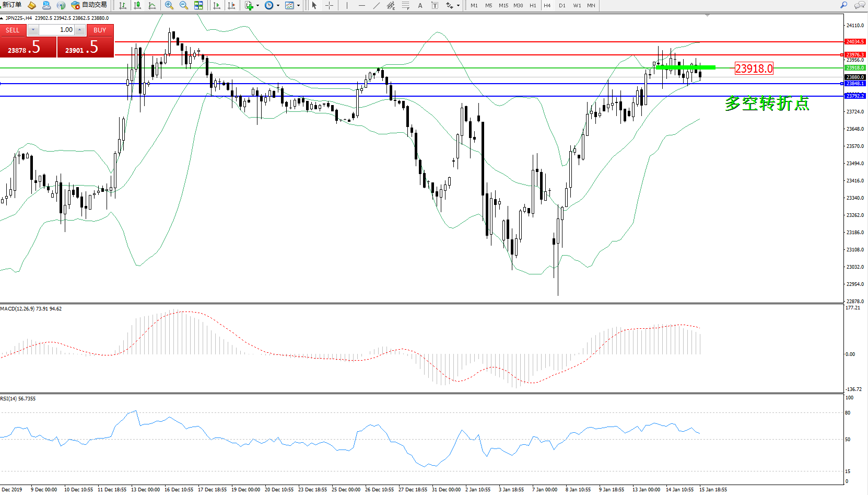Collapse the one-click trading panel triangle
Viewport: 868px width, 495px height.
[2, 18]
